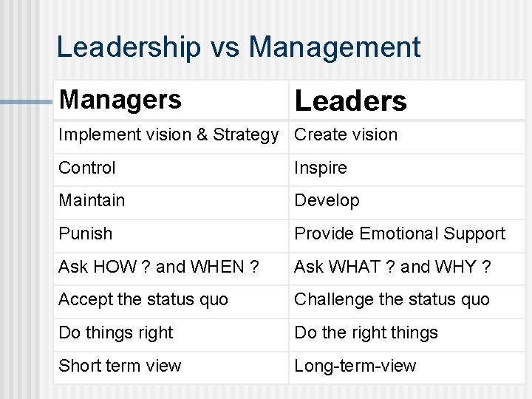
Task: Click the blue accent bar beside Managers
Action: click(26, 102)
